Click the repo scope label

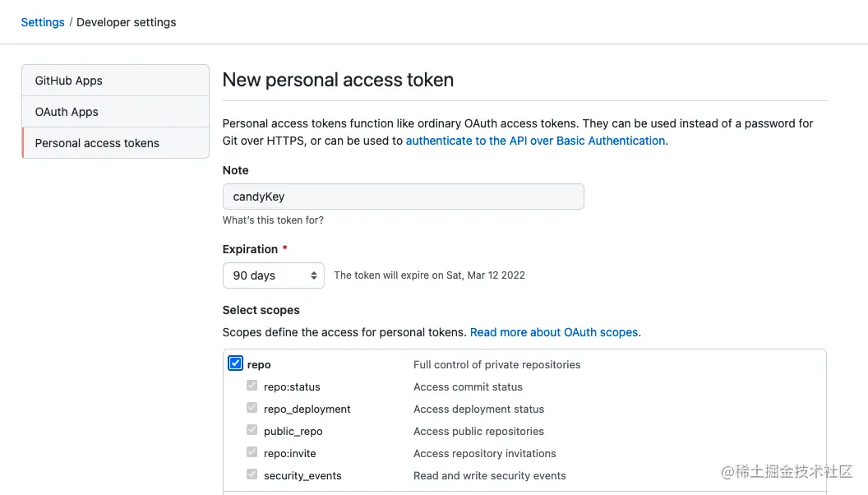[259, 364]
